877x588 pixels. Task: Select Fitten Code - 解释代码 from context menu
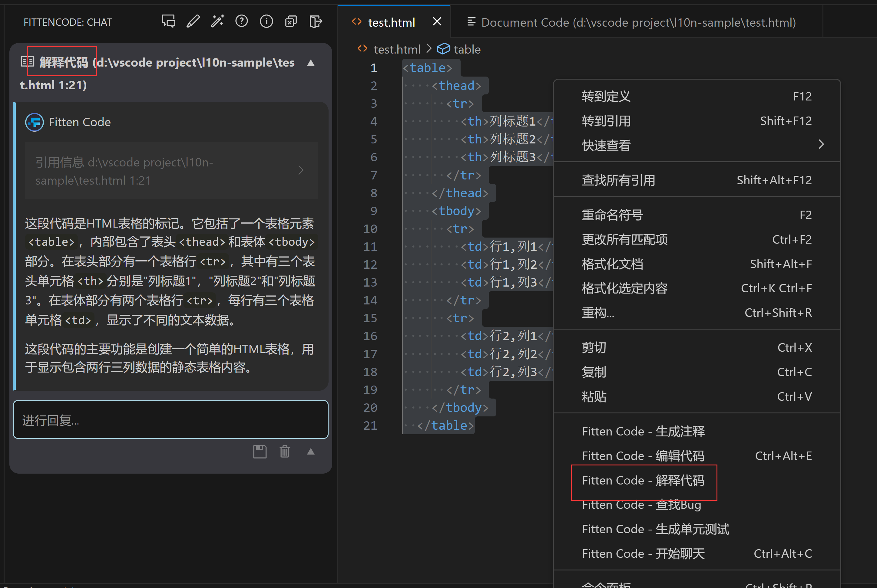point(643,481)
